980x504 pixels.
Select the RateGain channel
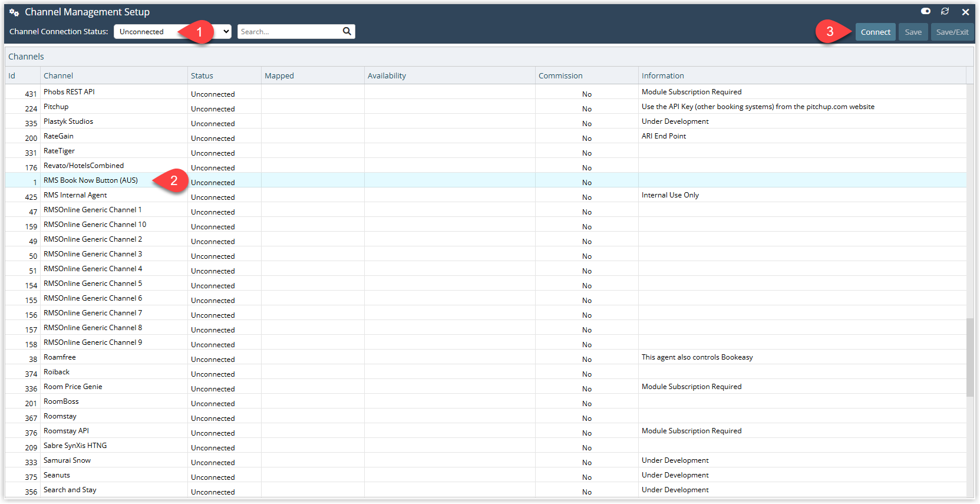[x=58, y=136]
